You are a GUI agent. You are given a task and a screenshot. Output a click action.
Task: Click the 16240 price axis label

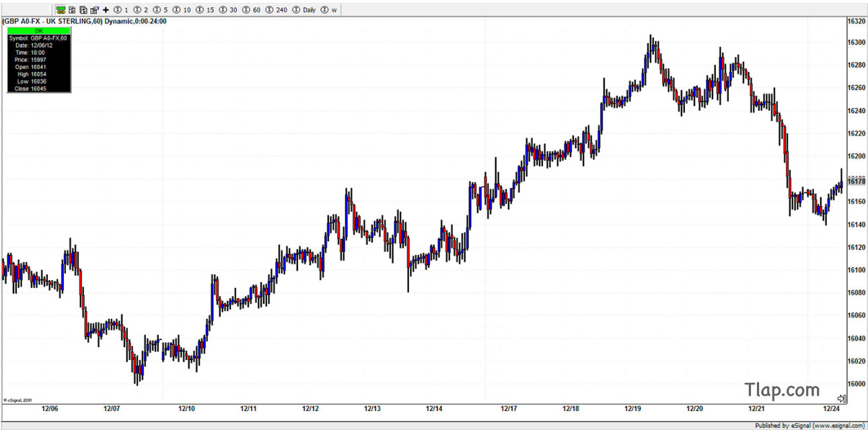[856, 111]
